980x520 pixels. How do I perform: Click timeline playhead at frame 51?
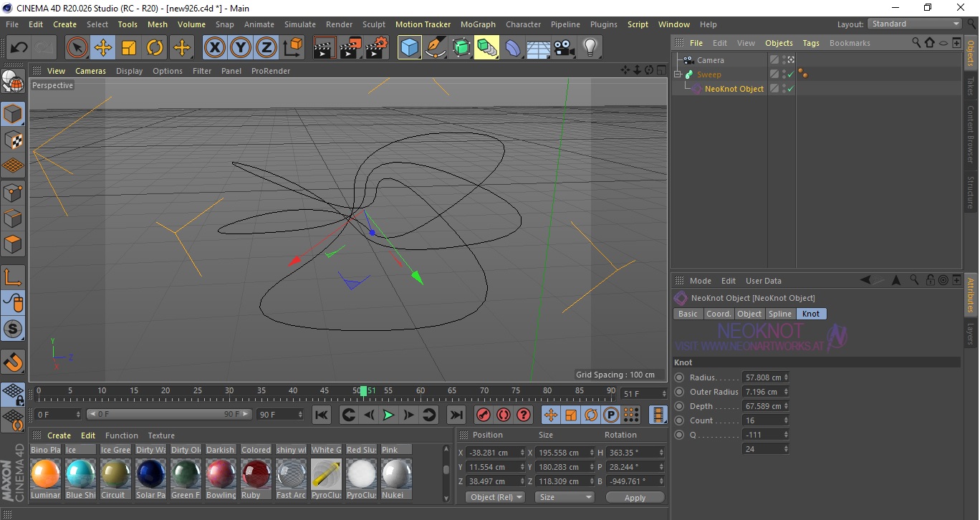click(364, 391)
